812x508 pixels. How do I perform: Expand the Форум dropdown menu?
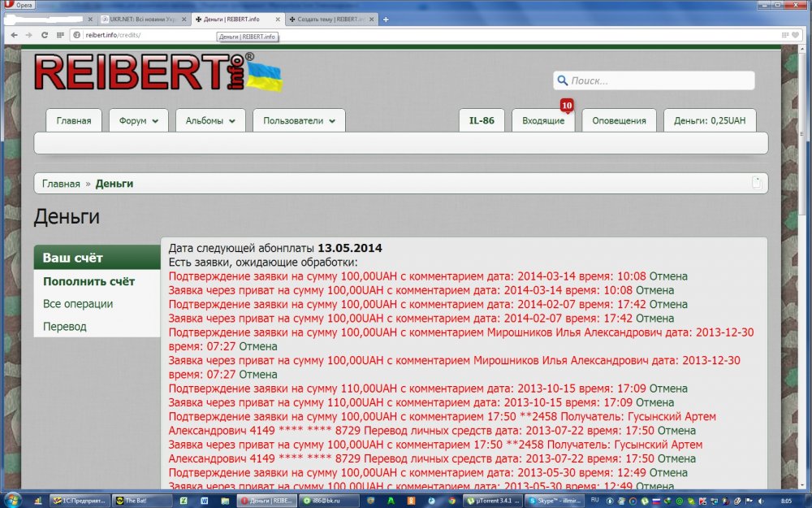click(138, 120)
